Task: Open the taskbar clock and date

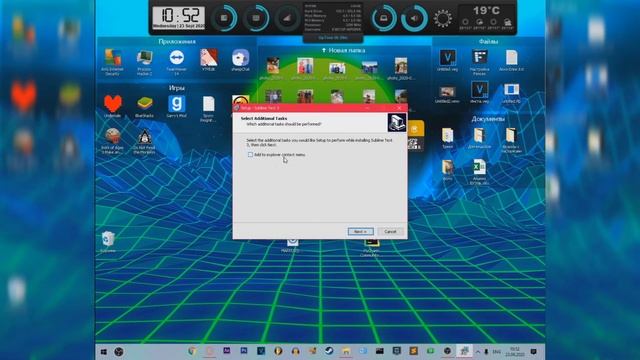Action: point(515,351)
